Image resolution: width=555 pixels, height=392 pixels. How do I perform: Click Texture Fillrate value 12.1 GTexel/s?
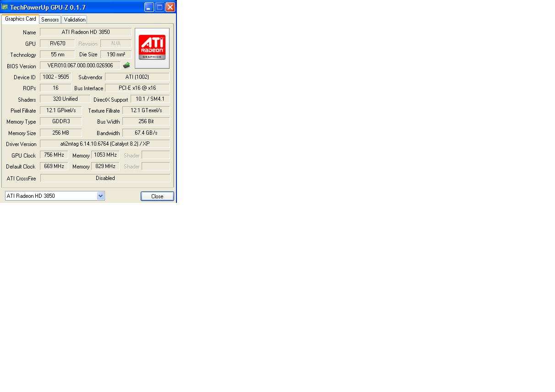pos(146,110)
